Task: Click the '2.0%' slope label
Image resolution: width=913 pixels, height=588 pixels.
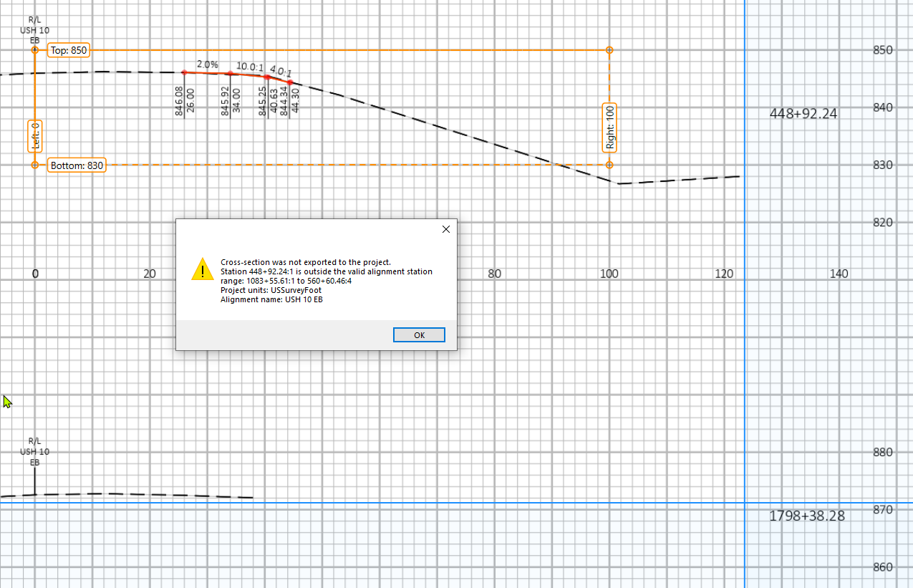Action: (208, 64)
